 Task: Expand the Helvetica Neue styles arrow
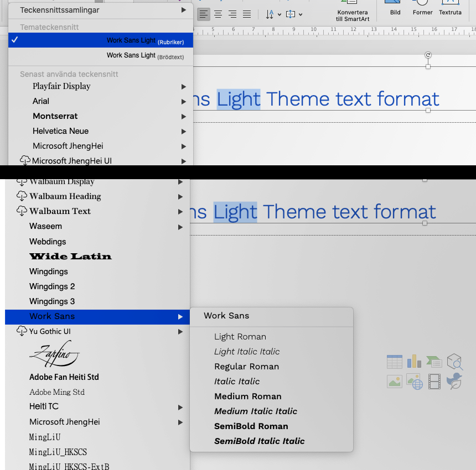point(183,131)
